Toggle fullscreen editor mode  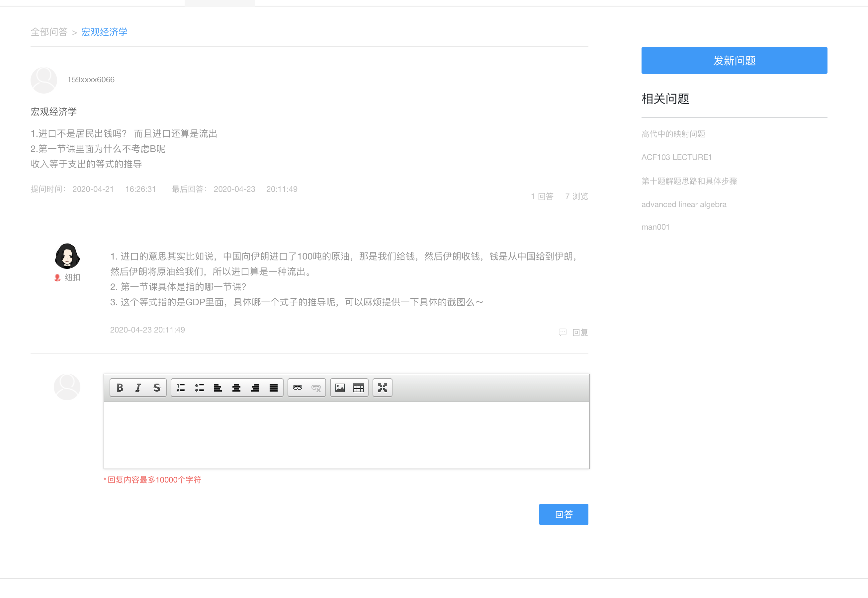(x=383, y=387)
